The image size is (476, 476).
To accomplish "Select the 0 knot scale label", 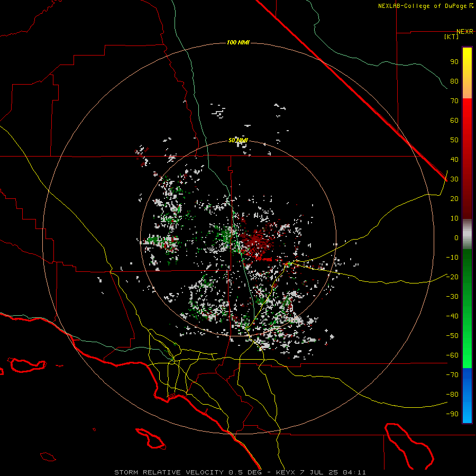I will (x=456, y=237).
